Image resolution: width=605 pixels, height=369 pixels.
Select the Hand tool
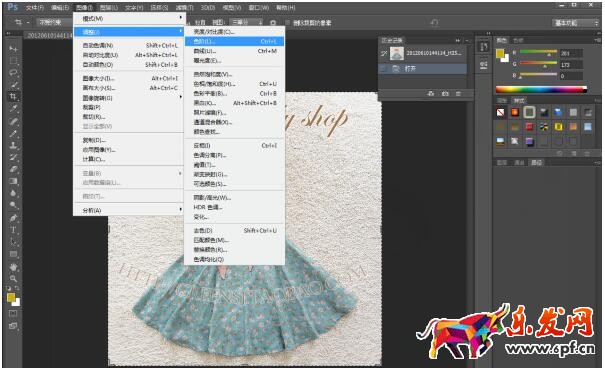coord(14,267)
